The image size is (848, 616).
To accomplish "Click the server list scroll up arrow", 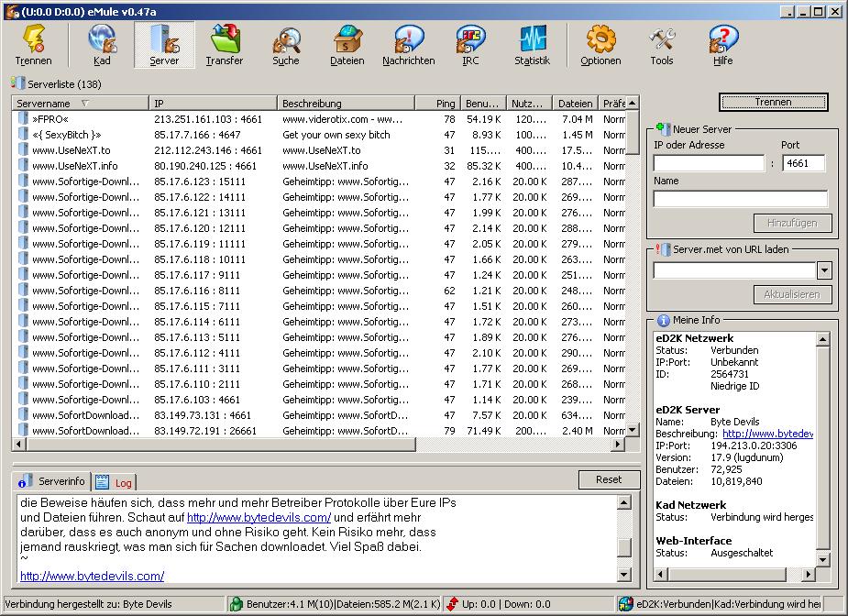I will point(632,103).
